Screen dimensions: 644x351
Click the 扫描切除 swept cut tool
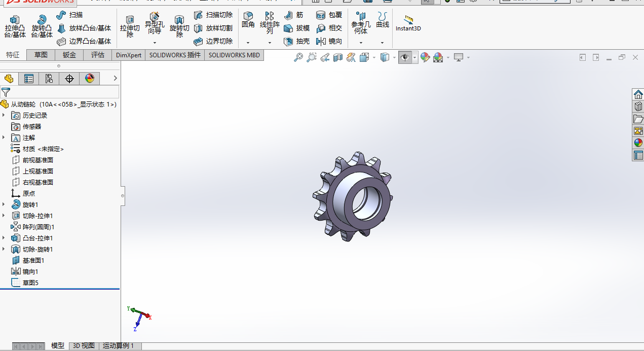pos(213,15)
